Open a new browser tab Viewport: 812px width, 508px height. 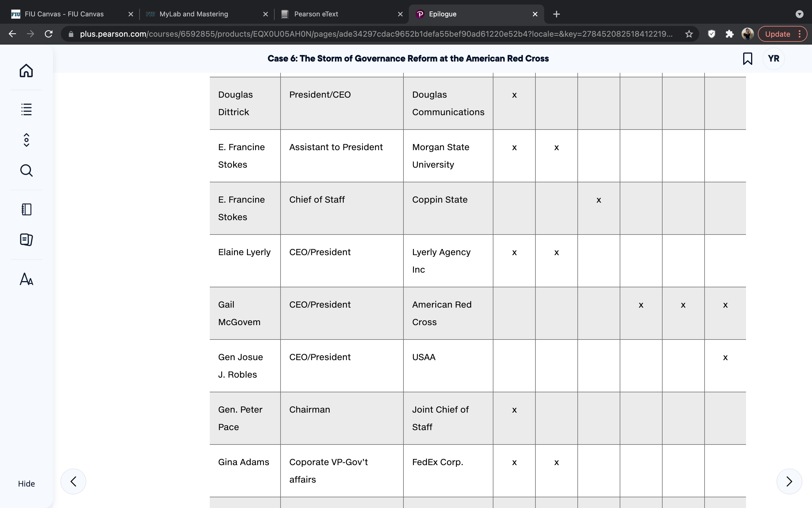556,14
